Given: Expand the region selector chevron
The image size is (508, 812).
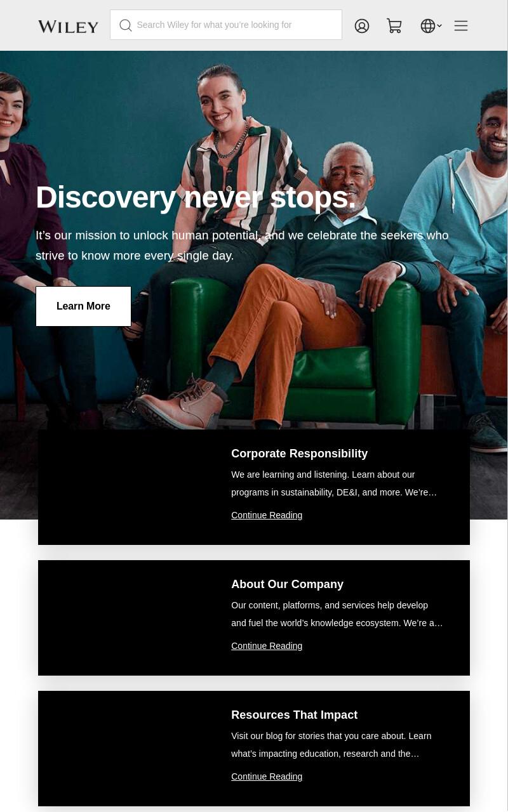Looking at the screenshot, I should pos(439,26).
